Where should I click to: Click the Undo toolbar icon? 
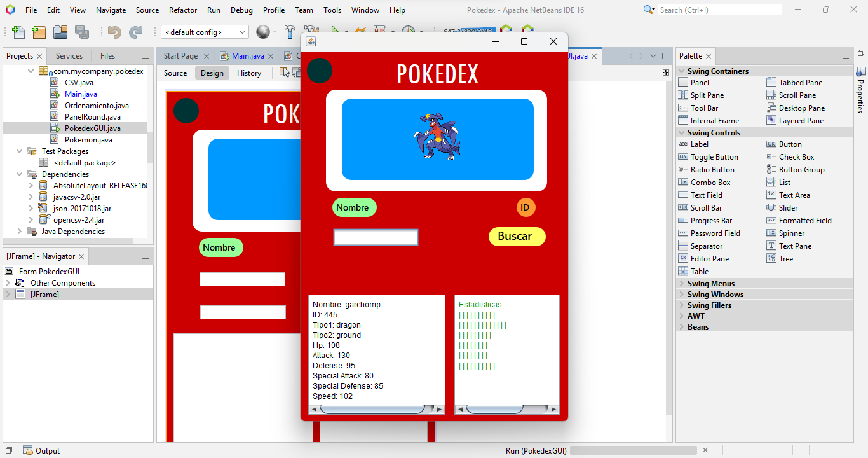coord(114,32)
